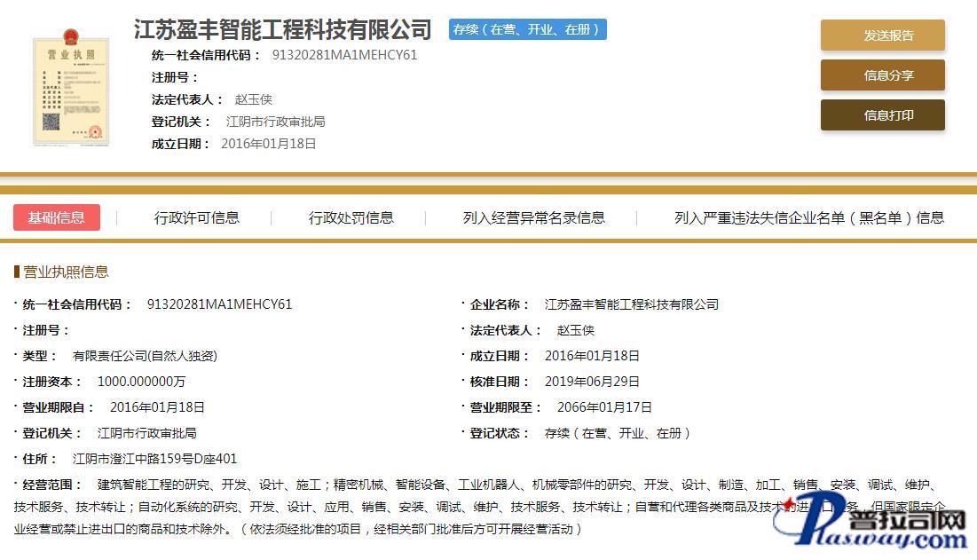Image resolution: width=977 pixels, height=560 pixels.
Task: Click 江阴市行政审批局 in the top header
Action: (x=275, y=122)
